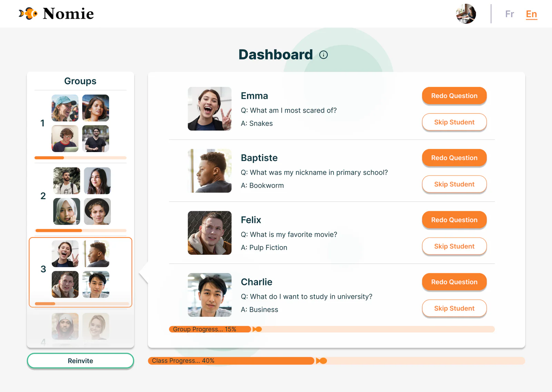
Task: Redo question for Baptiste
Action: click(454, 158)
